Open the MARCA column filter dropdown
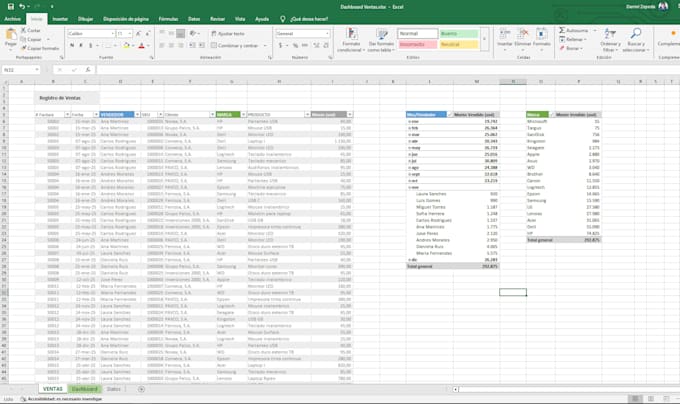Image resolution: width=680 pixels, height=404 pixels. tap(243, 114)
